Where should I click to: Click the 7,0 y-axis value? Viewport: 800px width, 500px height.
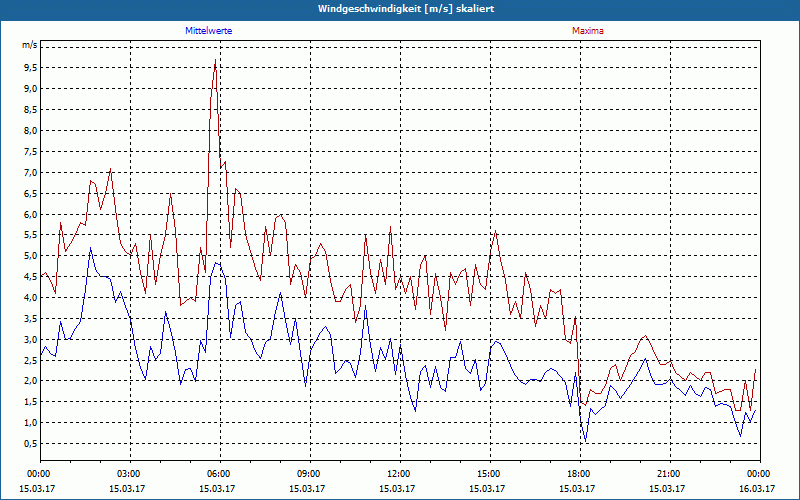[x=31, y=172]
